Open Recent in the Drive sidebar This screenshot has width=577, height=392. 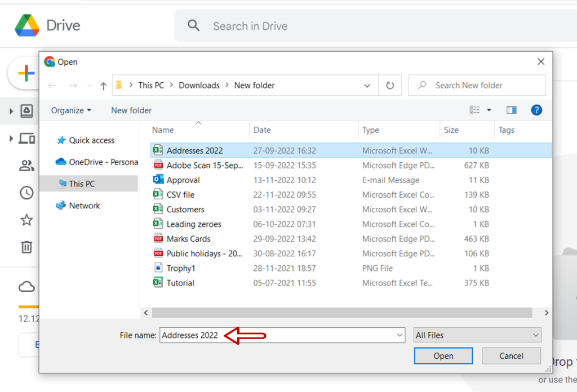point(26,193)
